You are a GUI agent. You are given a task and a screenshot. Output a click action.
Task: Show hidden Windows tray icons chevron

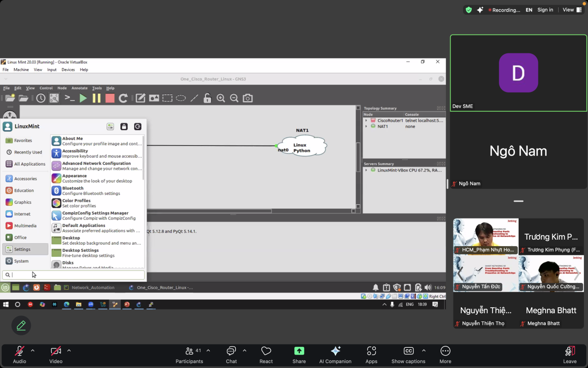coord(384,305)
